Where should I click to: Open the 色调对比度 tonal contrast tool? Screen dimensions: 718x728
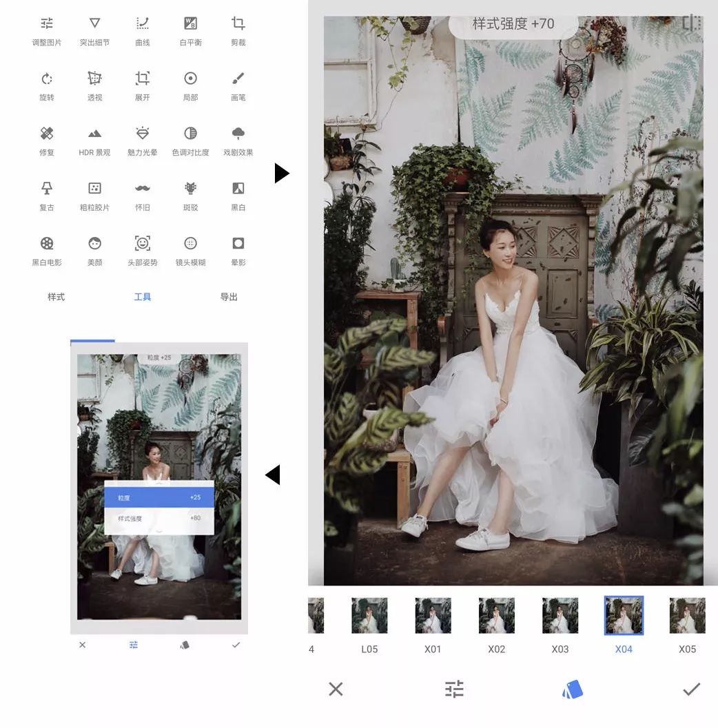point(190,142)
